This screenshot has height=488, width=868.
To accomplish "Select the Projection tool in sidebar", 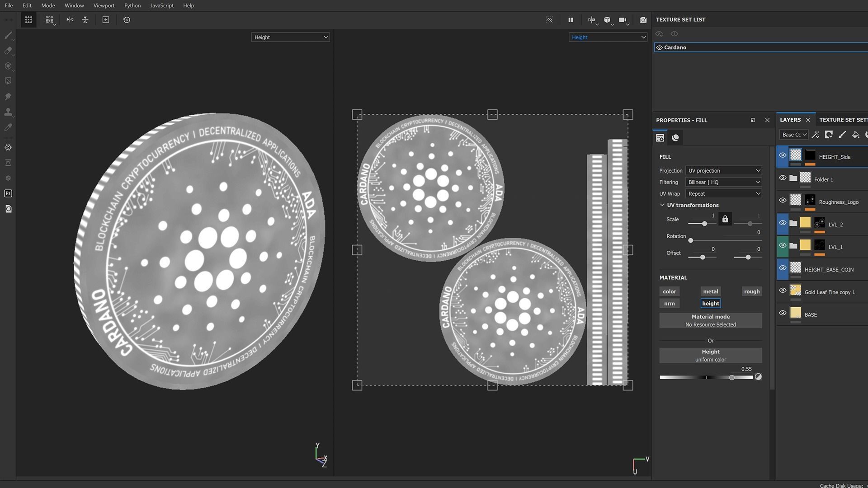I will click(8, 66).
